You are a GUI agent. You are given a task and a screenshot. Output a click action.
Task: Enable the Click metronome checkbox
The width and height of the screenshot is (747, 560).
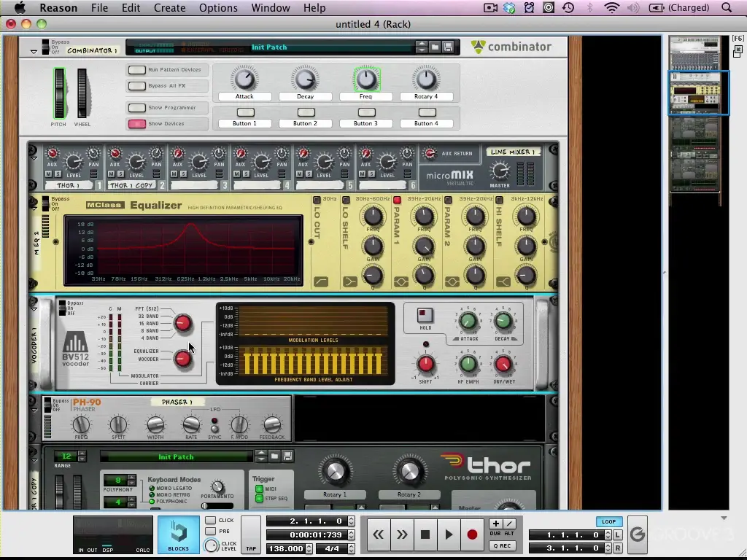click(x=210, y=520)
